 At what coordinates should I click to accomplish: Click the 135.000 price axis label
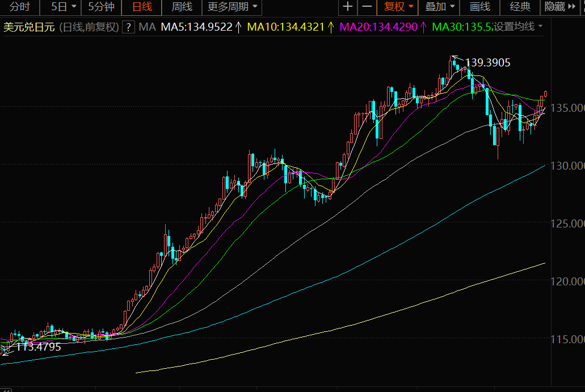tap(568, 108)
